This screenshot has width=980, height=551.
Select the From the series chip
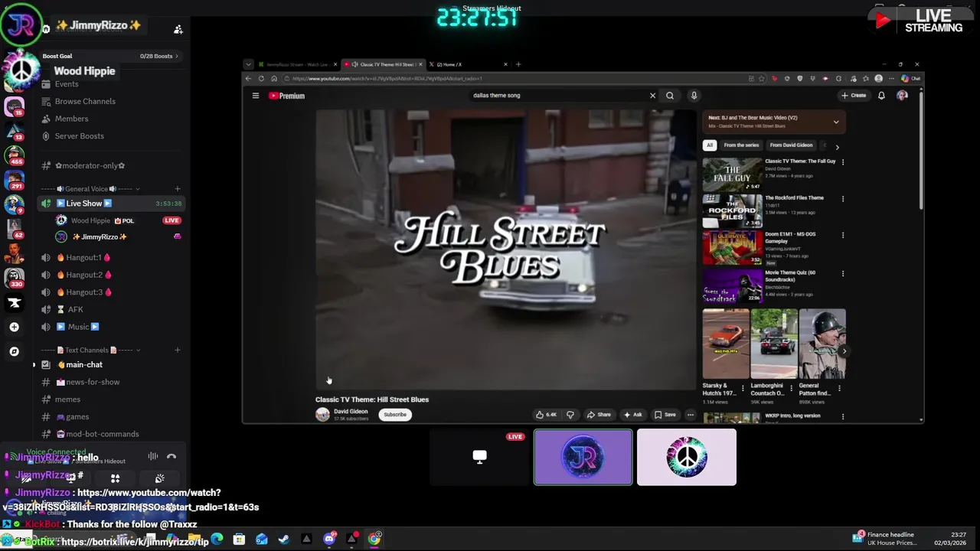741,145
